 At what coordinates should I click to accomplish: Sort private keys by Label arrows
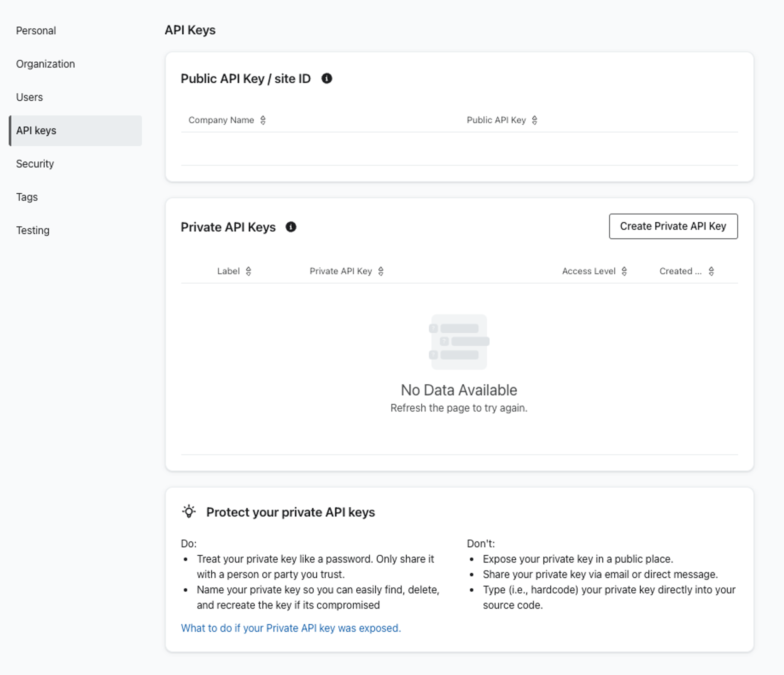(248, 271)
